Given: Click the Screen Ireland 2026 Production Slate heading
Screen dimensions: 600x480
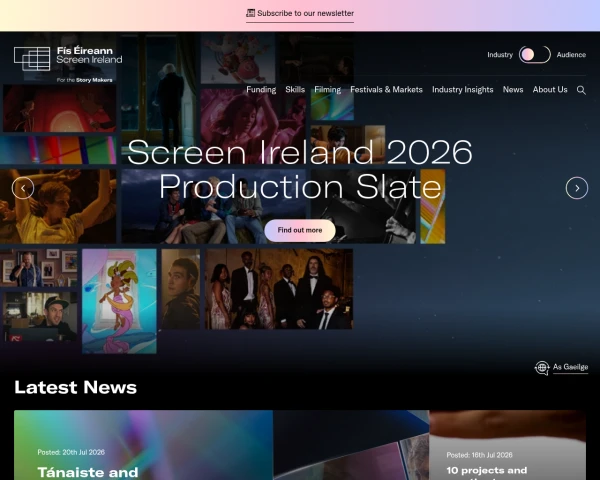Looking at the screenshot, I should coord(300,169).
